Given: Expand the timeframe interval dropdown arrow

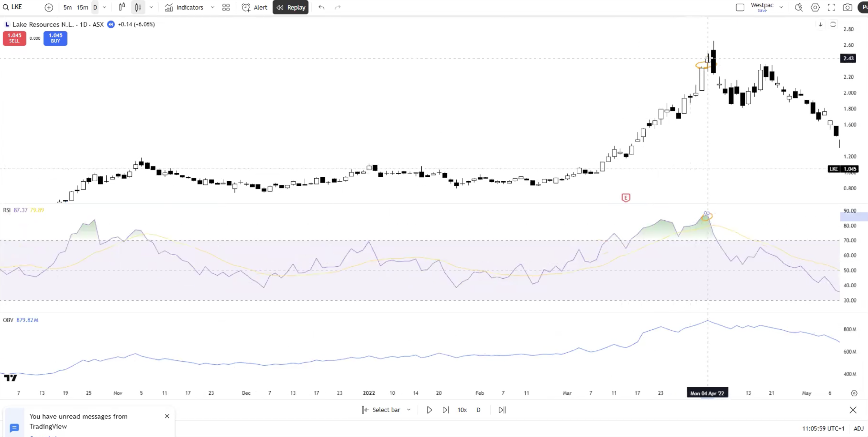Looking at the screenshot, I should pyautogui.click(x=104, y=7).
